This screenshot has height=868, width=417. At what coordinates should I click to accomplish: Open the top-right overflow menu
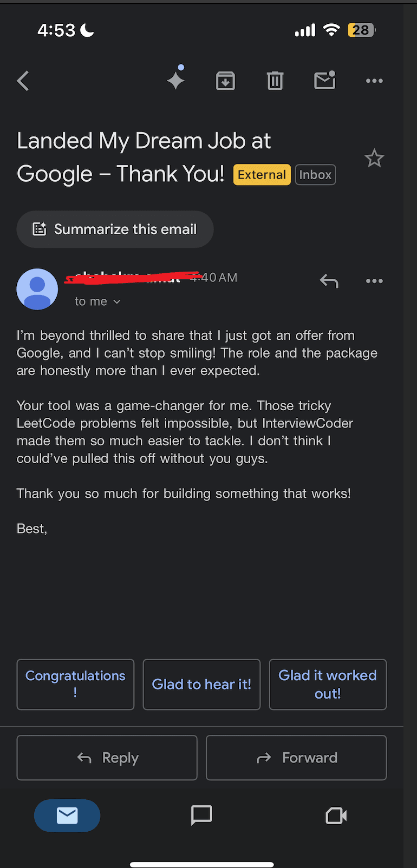[374, 81]
